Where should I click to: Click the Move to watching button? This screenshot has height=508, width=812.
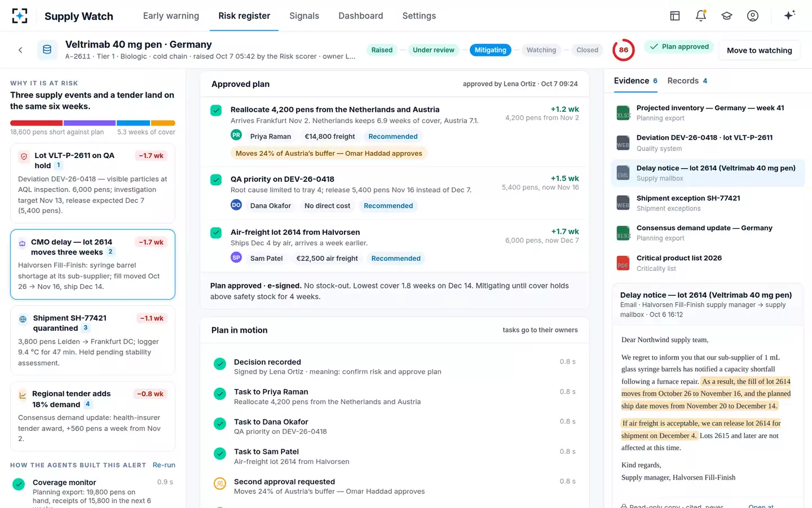pyautogui.click(x=759, y=50)
